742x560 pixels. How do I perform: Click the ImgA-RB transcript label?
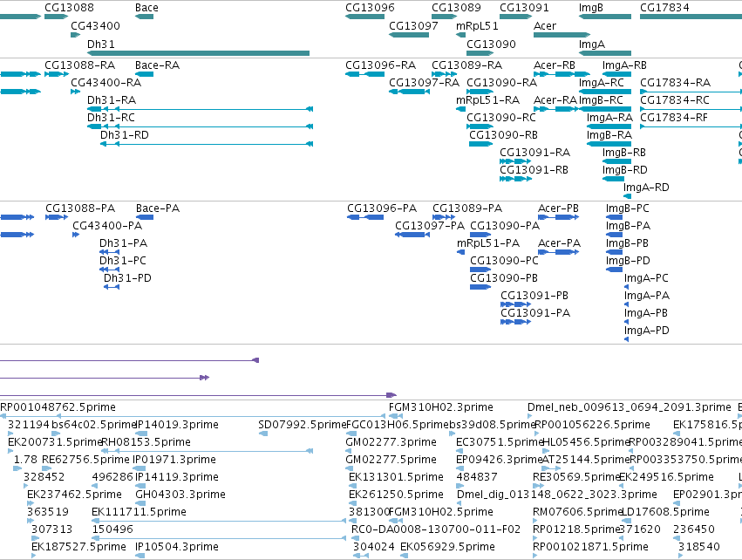[x=624, y=65]
